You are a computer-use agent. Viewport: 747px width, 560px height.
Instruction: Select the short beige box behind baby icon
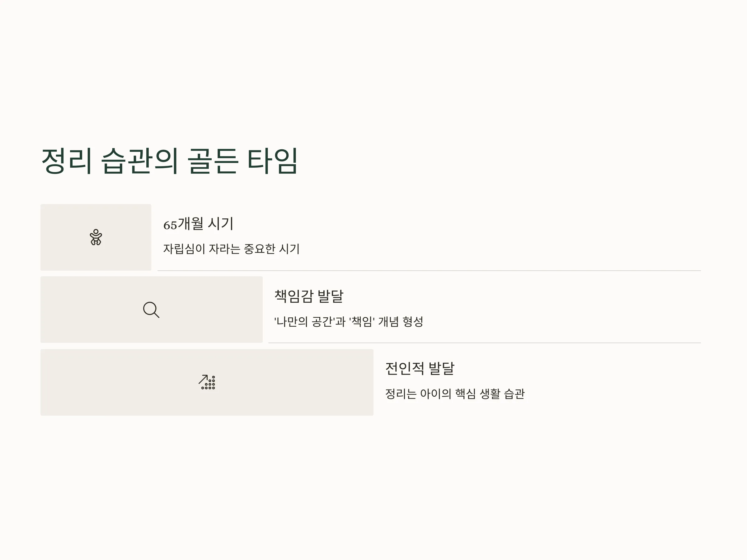(96, 237)
